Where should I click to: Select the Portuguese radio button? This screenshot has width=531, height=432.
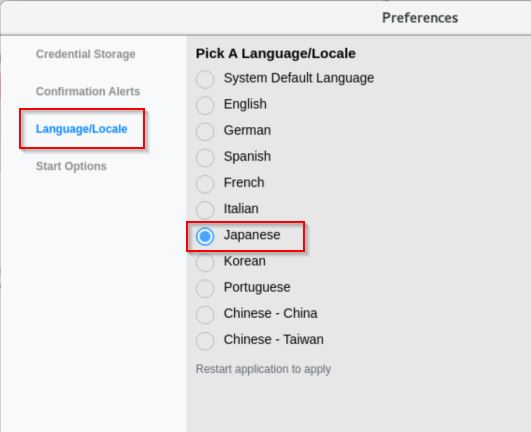[x=205, y=288]
